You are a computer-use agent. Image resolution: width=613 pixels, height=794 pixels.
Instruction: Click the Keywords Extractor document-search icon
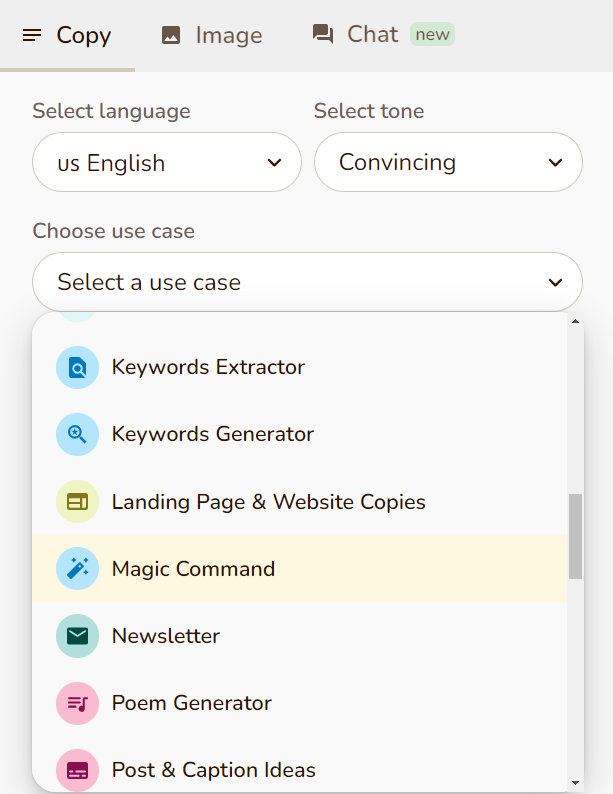click(x=77, y=368)
